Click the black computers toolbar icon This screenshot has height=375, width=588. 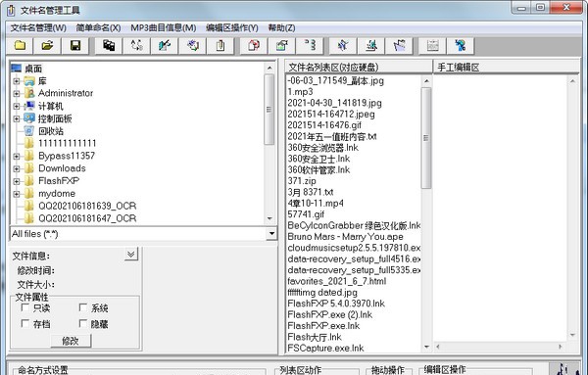pos(109,46)
